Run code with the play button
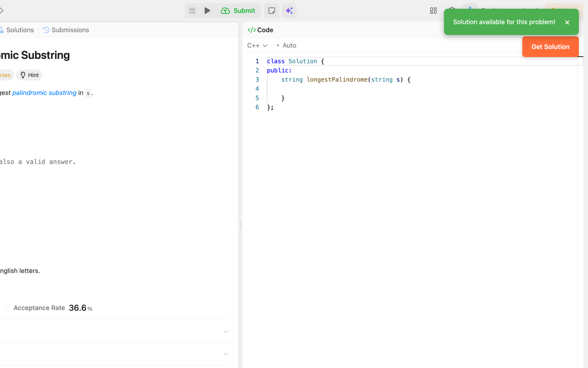The height and width of the screenshot is (368, 588). click(x=207, y=11)
